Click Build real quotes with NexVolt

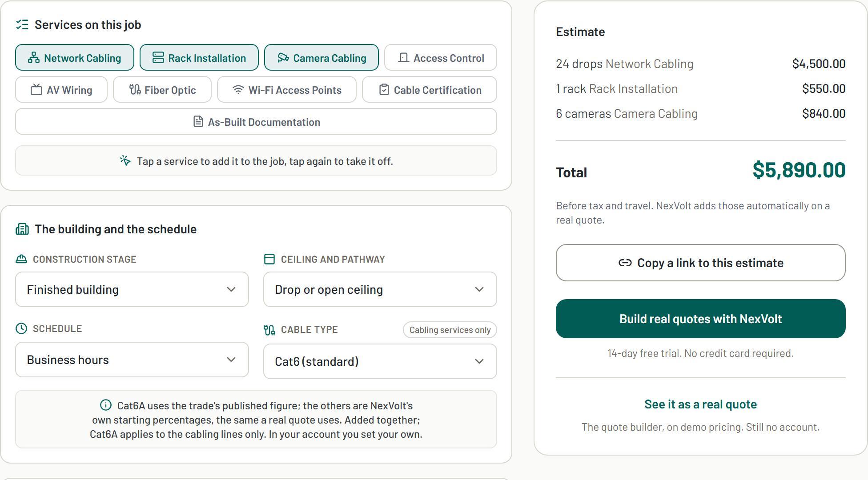tap(701, 319)
